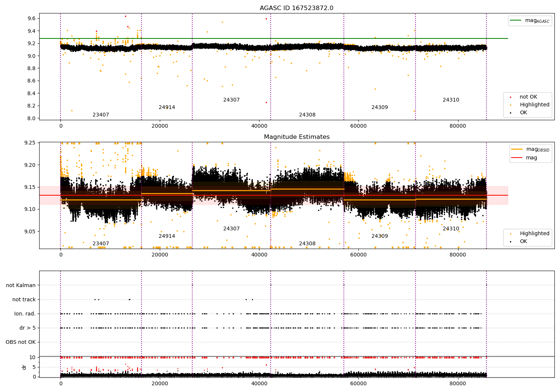Click the 9.10 tick on middle plot
560x392 pixels.
pyautogui.click(x=30, y=209)
